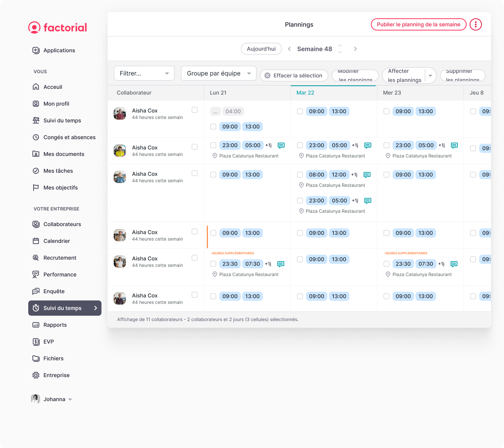Click the Aujourd'hui button

pyautogui.click(x=261, y=49)
